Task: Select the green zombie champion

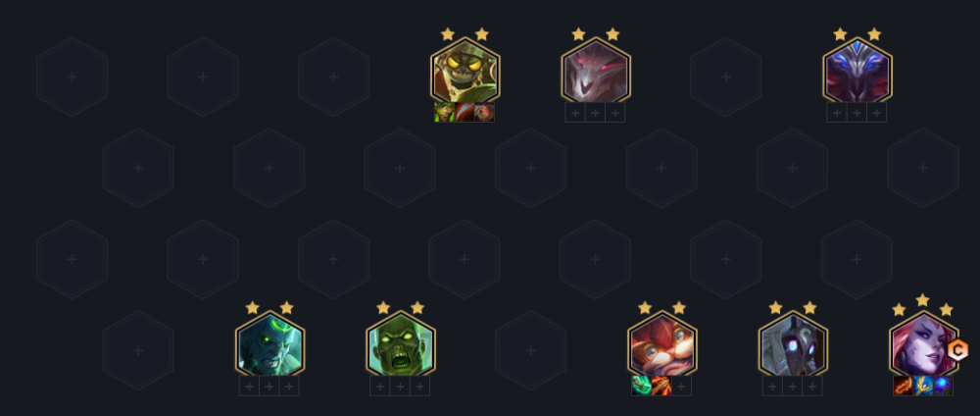Action: [x=401, y=344]
